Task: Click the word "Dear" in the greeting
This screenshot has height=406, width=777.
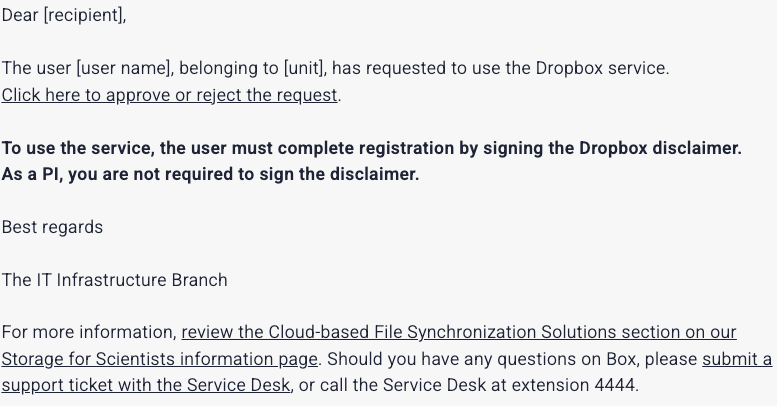Action: [20, 16]
